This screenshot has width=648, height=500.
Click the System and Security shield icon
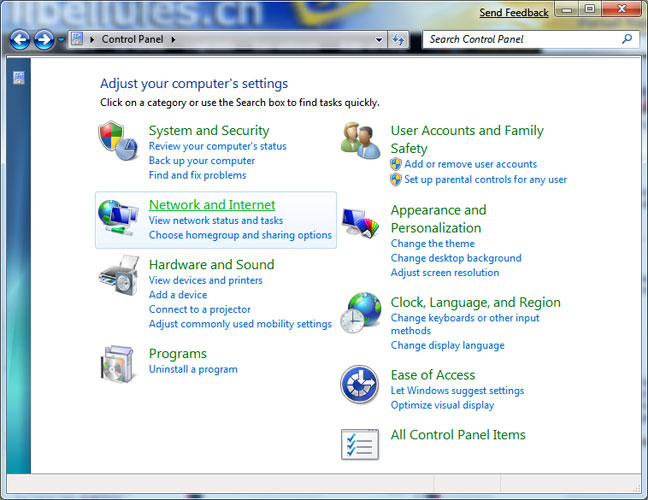pos(118,140)
